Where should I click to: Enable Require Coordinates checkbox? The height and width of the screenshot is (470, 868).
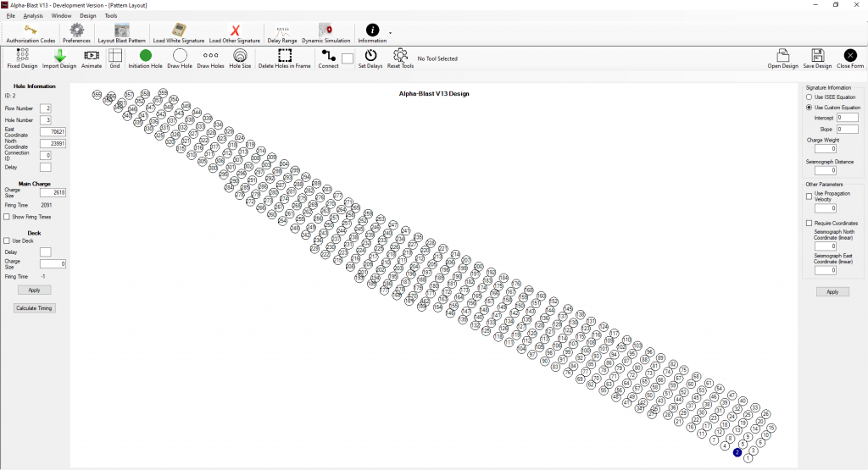click(x=809, y=224)
